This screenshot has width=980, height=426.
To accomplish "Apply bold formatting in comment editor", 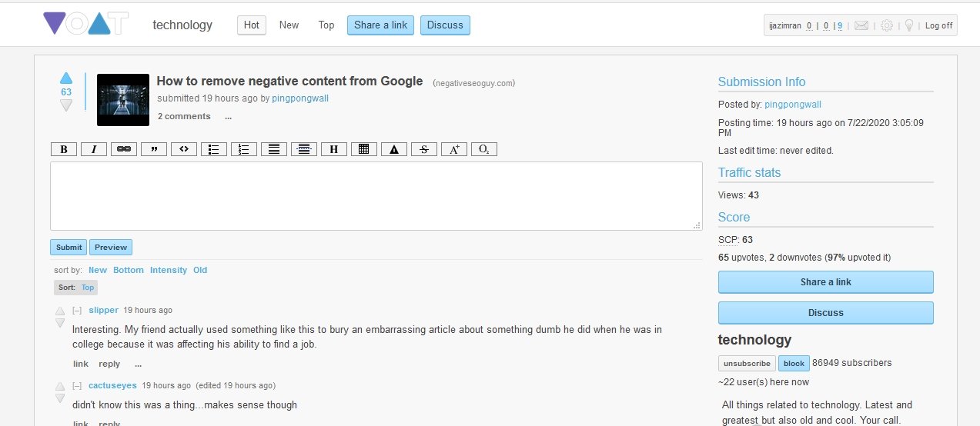I will tap(64, 149).
